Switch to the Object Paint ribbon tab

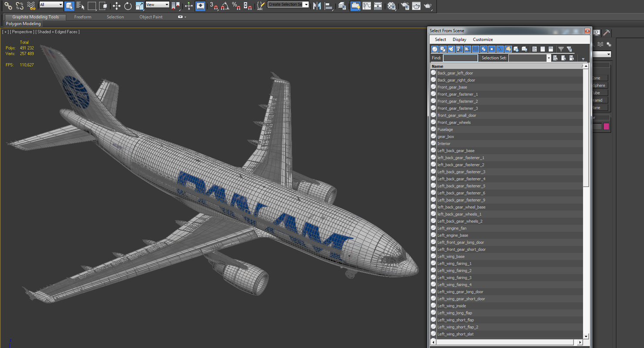151,17
